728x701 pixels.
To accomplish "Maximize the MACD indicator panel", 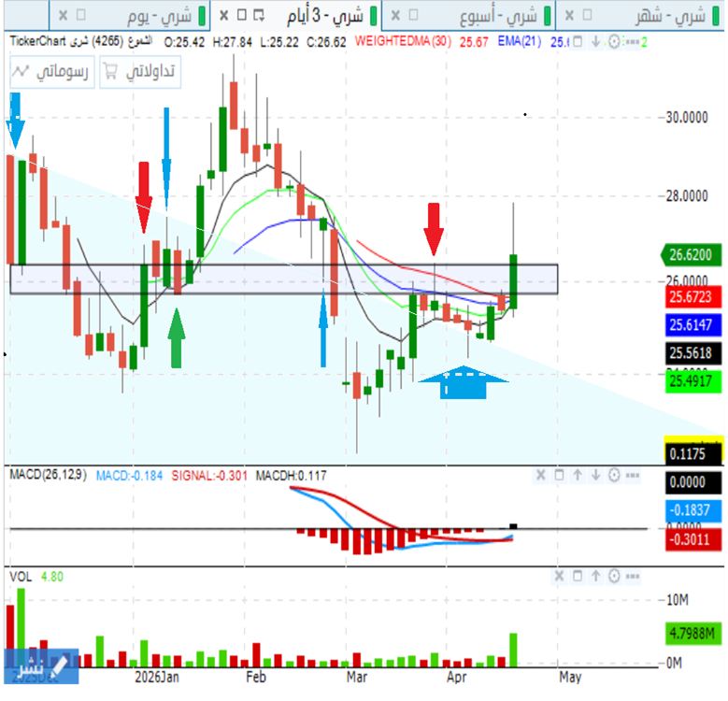I will tap(559, 476).
